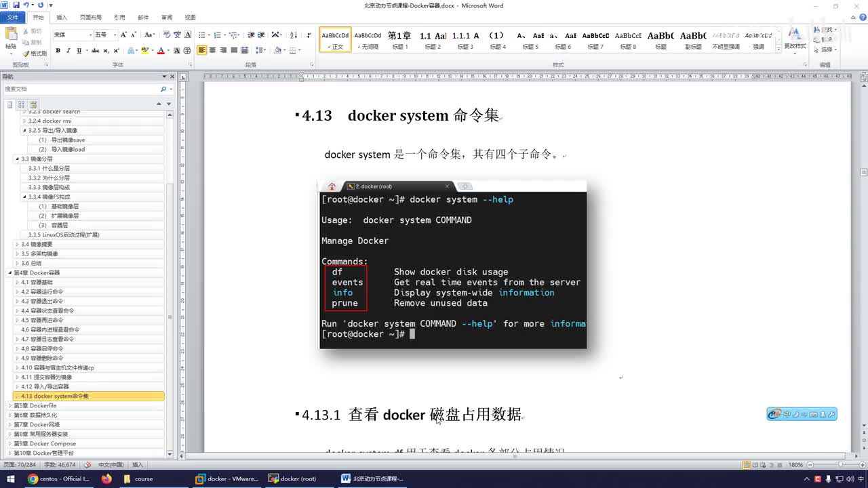This screenshot has height=488, width=868.
Task: Toggle the Underline button
Action: pyautogui.click(x=79, y=51)
